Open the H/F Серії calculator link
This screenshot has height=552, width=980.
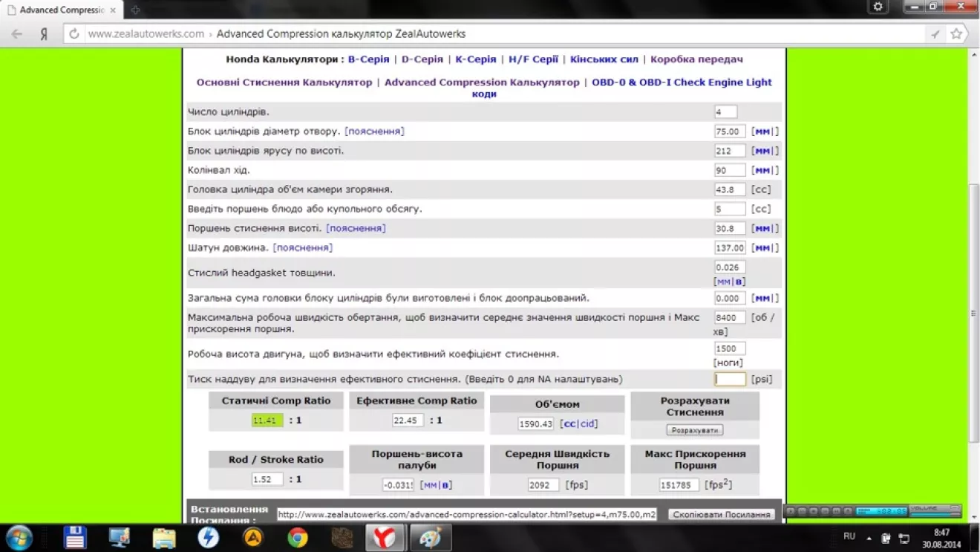(x=533, y=59)
